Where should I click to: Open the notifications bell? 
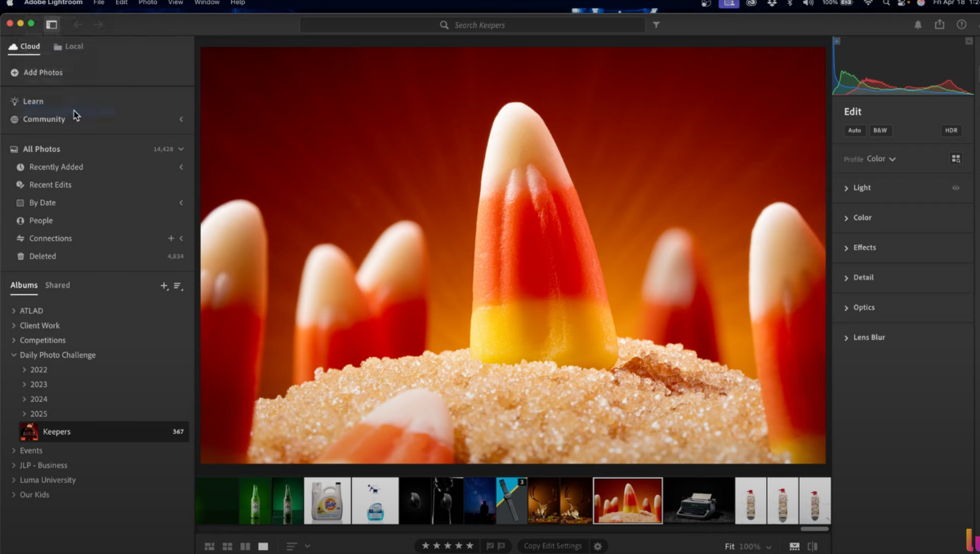tap(918, 25)
